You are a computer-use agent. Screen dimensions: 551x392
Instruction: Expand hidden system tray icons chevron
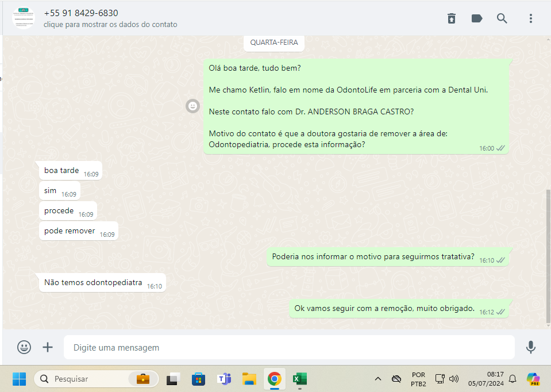[x=377, y=379]
